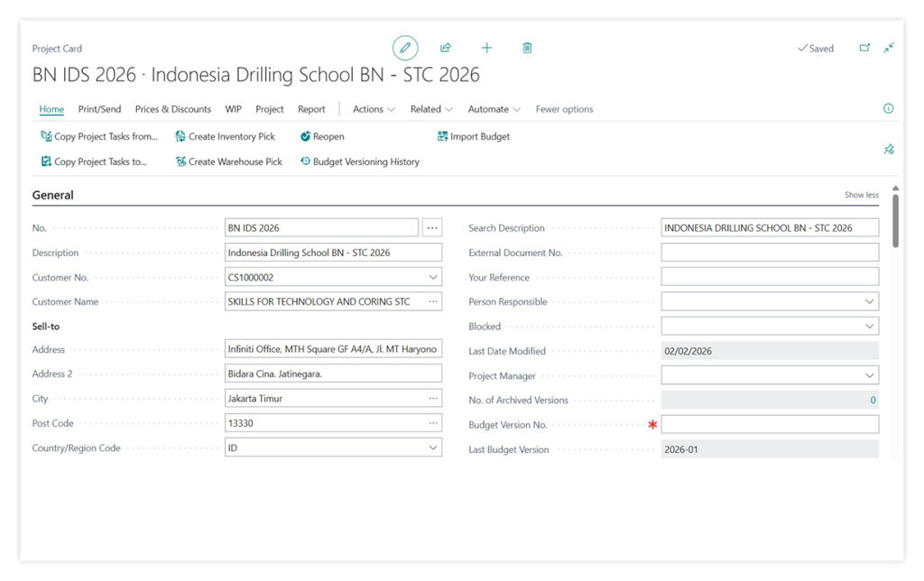The image size is (924, 581).
Task: Click the collapse page arrows icon
Action: coord(889,48)
